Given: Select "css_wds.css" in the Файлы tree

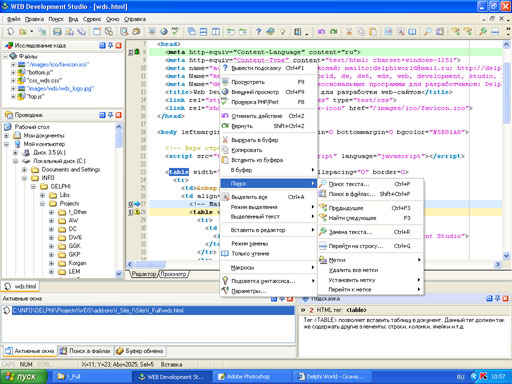Looking at the screenshot, I should [44, 80].
